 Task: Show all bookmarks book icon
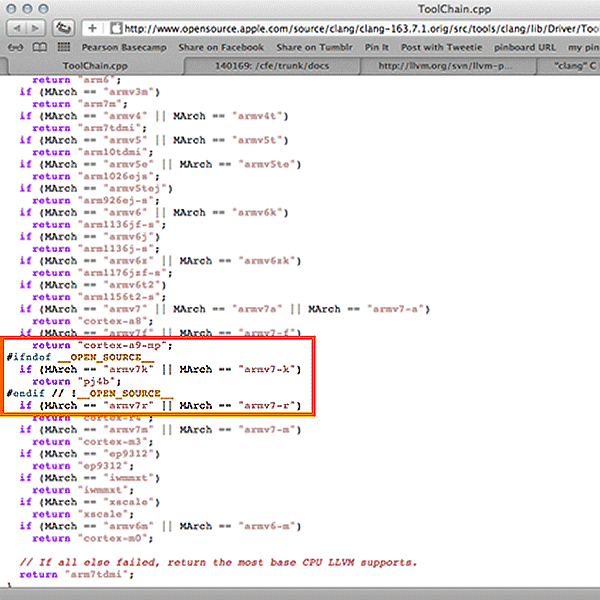click(39, 47)
